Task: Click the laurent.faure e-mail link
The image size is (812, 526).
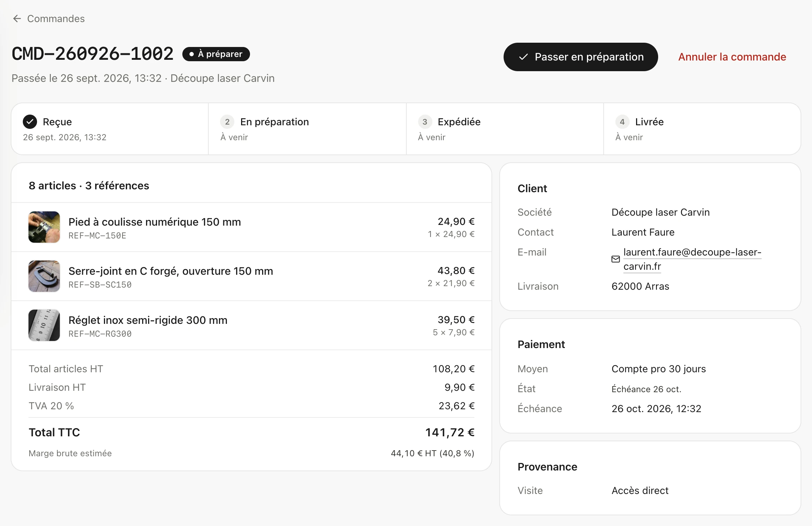Action: [692, 259]
